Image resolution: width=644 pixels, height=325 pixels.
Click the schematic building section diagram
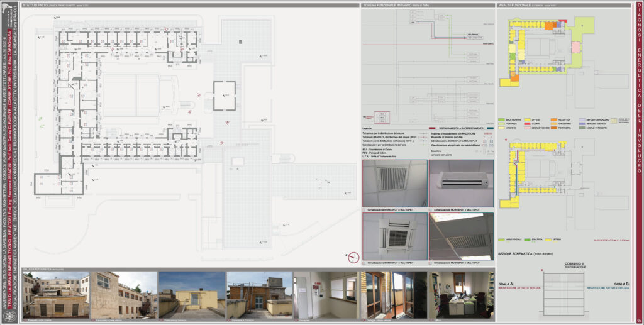(563, 295)
